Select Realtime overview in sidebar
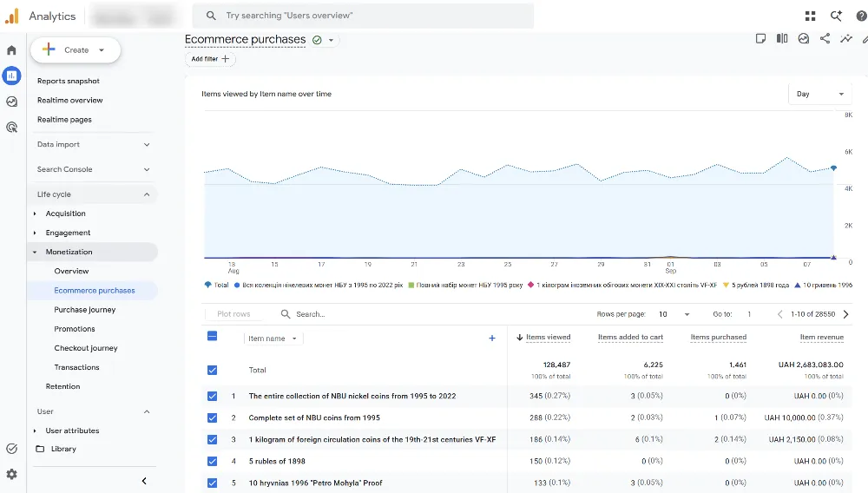 (69, 100)
